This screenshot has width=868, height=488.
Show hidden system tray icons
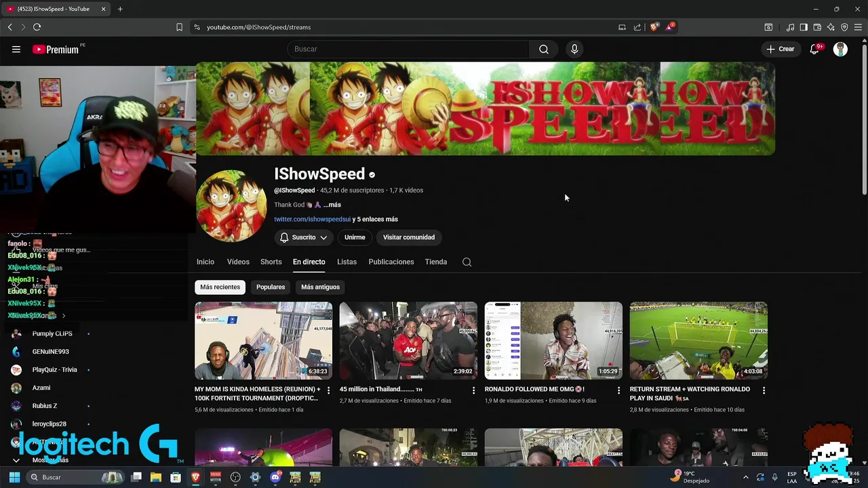745,477
